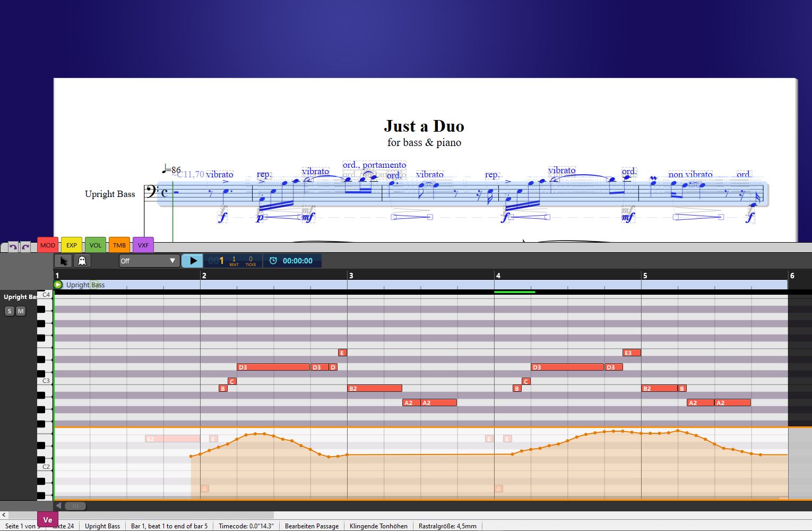This screenshot has width=812, height=531.
Task: Click the undo arrow icon
Action: point(13,247)
